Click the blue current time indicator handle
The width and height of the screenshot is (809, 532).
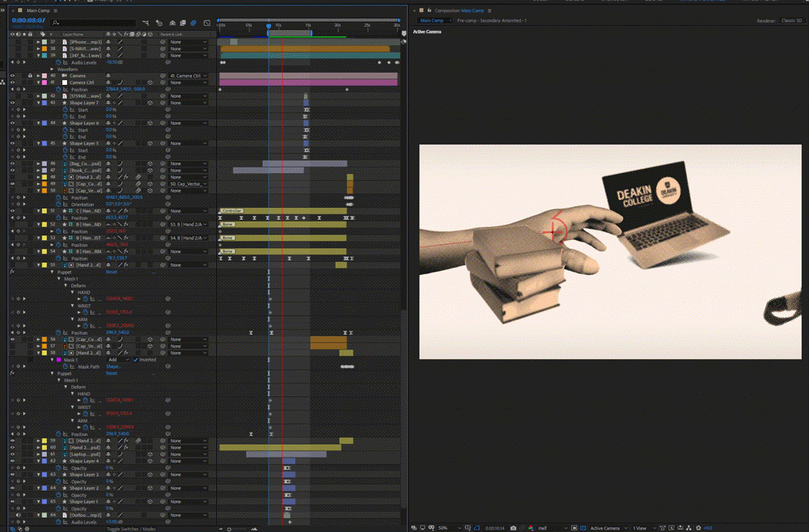coord(269,25)
